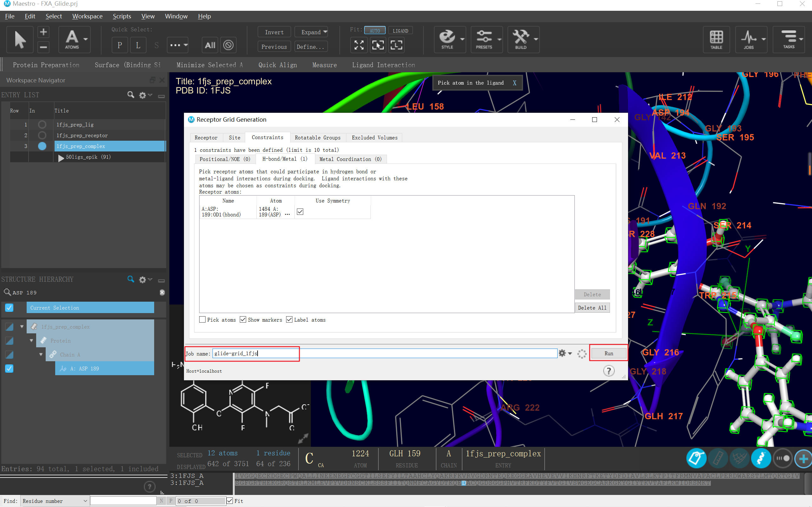
Task: Enable the Pick atoms checkbox
Action: click(202, 319)
